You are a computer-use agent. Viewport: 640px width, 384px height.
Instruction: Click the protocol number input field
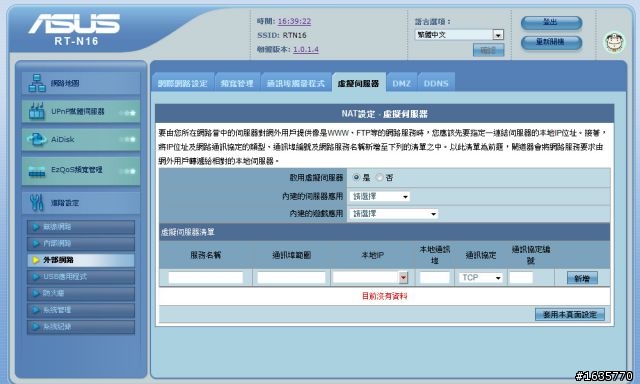(x=521, y=277)
